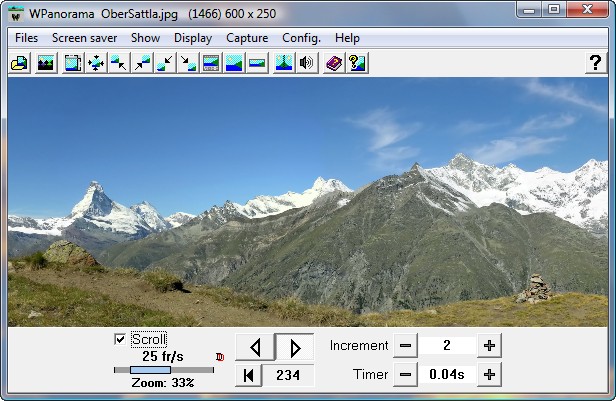Image resolution: width=616 pixels, height=401 pixels.
Task: Click the small red icon beside 25 fr/s
Action: coord(220,357)
